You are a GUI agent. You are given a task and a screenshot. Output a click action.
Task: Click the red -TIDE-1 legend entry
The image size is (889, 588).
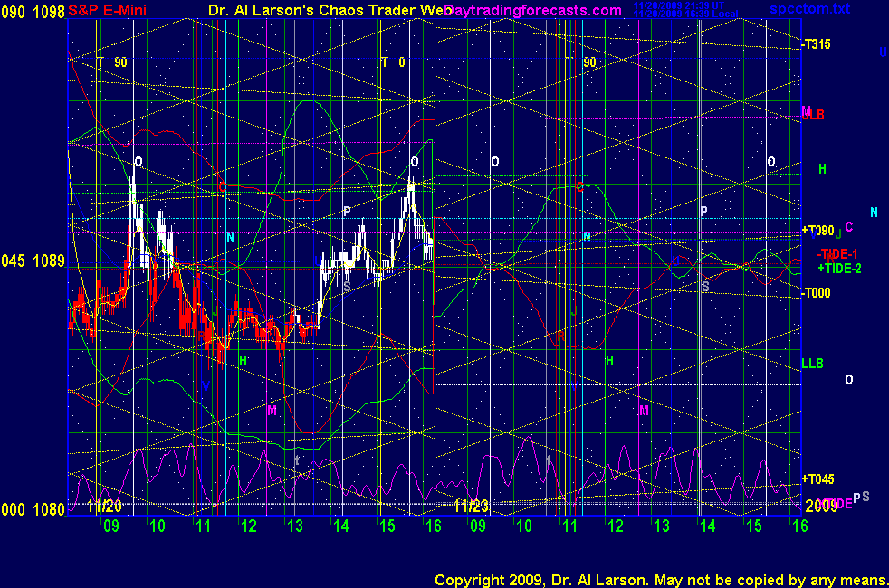click(x=836, y=254)
